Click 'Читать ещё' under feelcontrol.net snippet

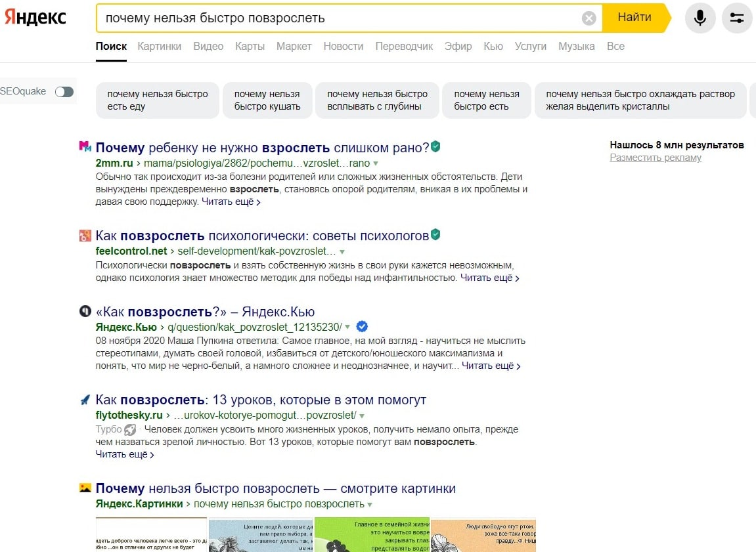coord(490,278)
